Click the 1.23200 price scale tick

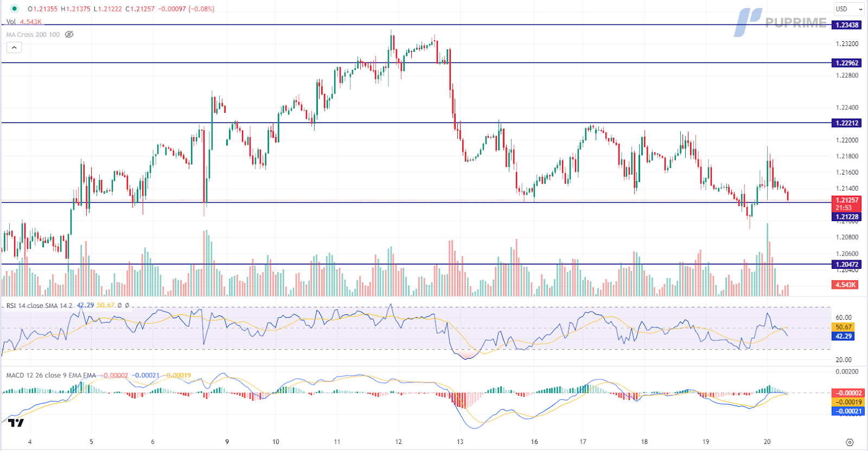coord(847,43)
